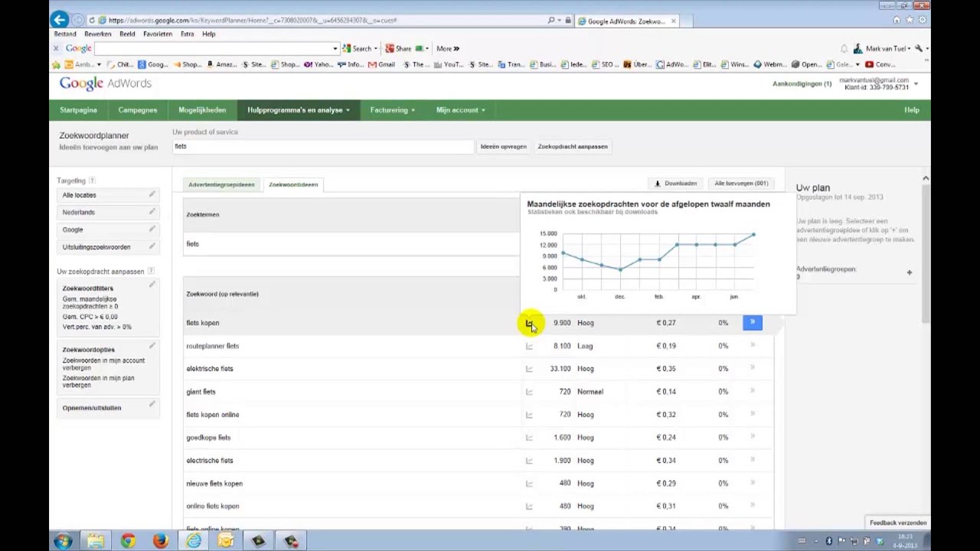Viewport: 980px width, 551px height.
Task: Open the trend chart icon for nieuwe fiets kopen
Action: [529, 484]
